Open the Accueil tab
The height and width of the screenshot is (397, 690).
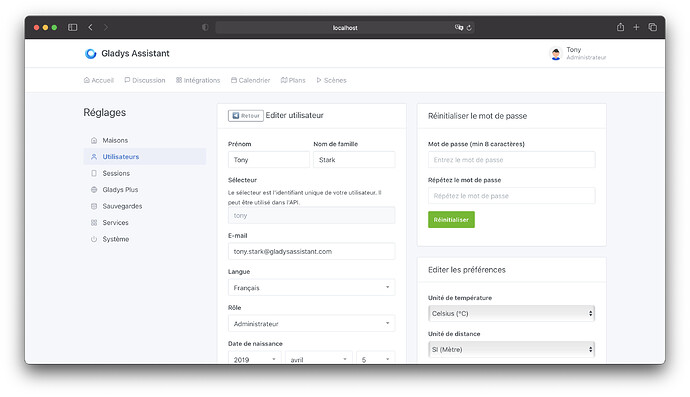pyautogui.click(x=99, y=80)
